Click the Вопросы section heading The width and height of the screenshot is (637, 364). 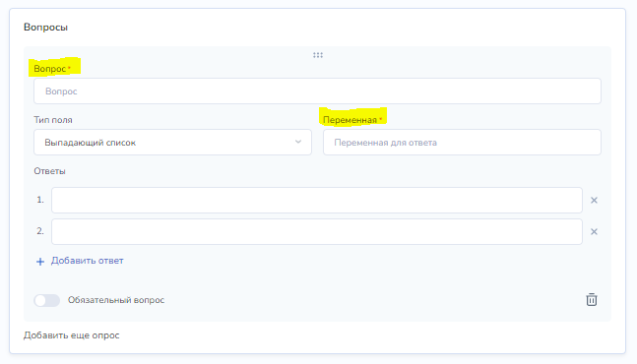coord(45,28)
